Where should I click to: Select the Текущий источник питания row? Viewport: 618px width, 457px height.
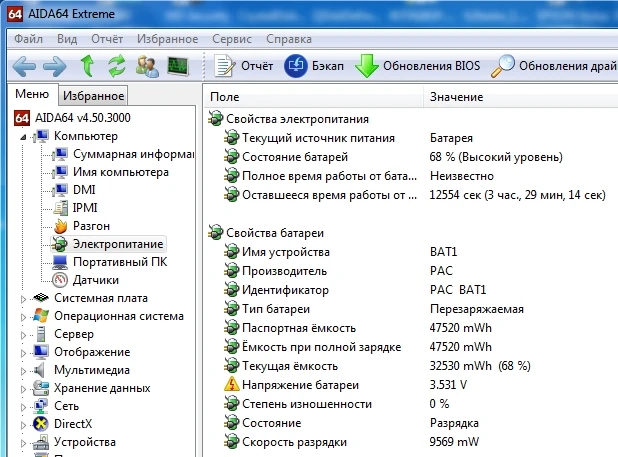tap(410, 138)
